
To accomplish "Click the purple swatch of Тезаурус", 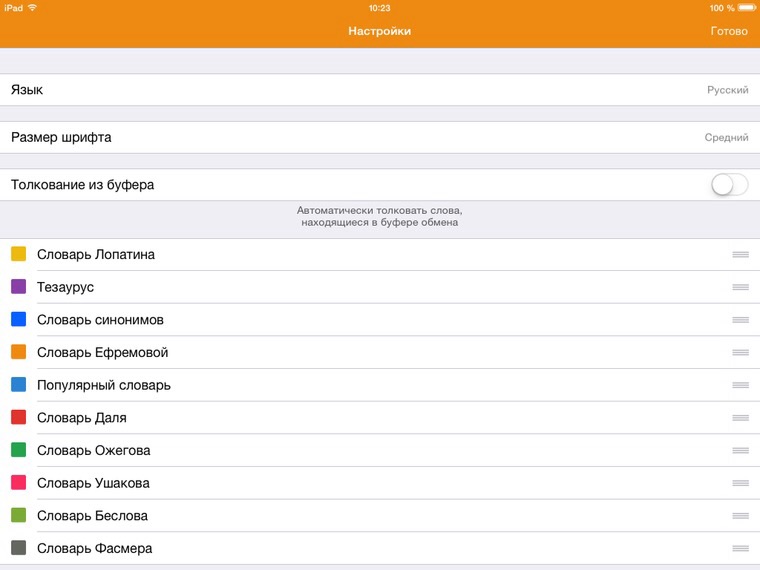I will click(x=18, y=286).
